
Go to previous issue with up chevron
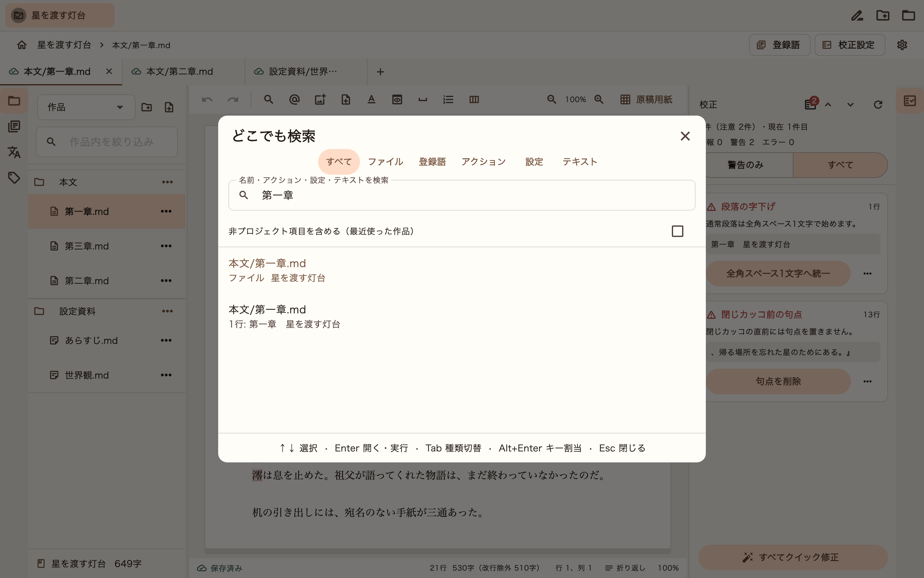(828, 105)
